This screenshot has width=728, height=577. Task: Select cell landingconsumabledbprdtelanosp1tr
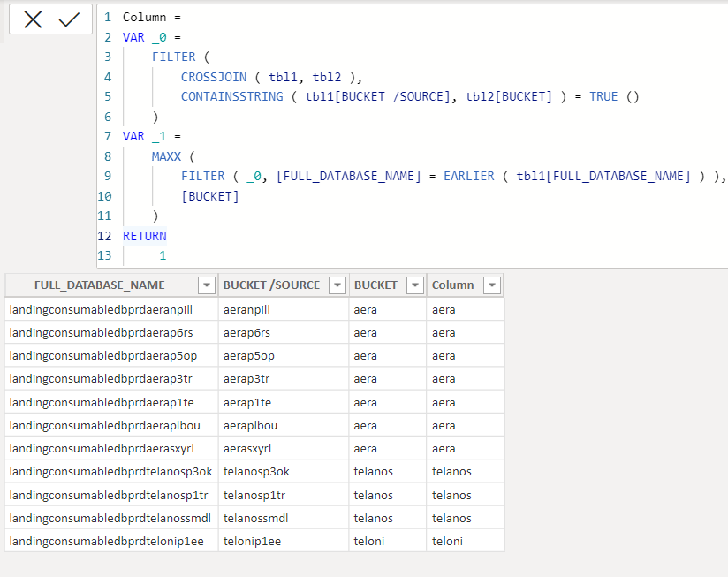tap(111, 495)
